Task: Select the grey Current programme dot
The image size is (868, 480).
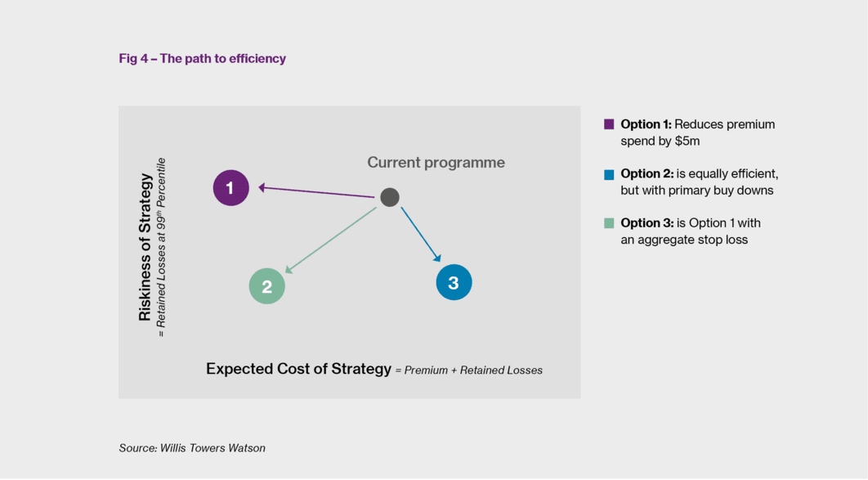Action: coord(390,197)
